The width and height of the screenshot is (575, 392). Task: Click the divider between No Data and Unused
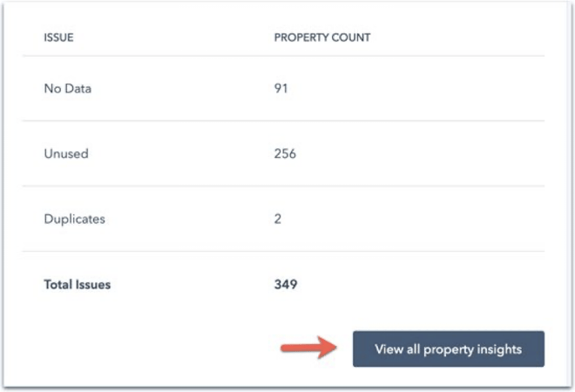pyautogui.click(x=283, y=120)
